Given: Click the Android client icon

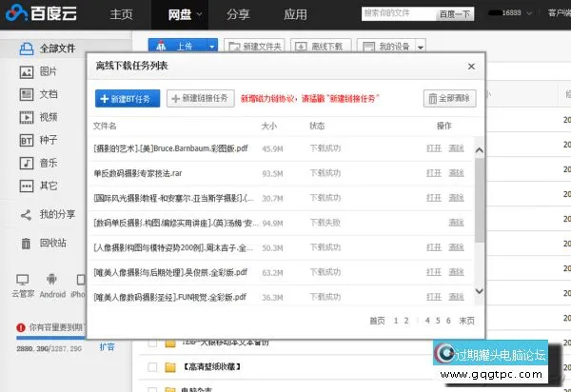Looking at the screenshot, I should click(51, 279).
